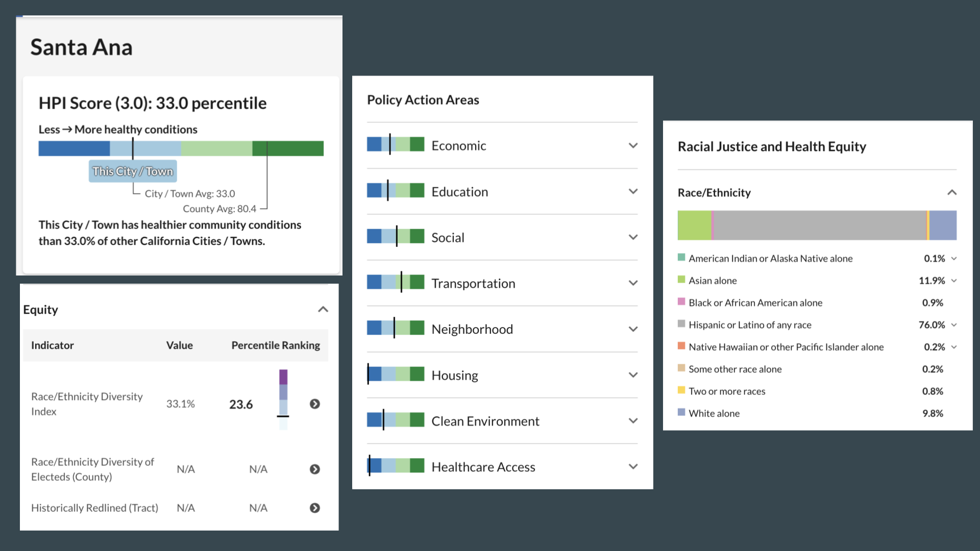Click the Santa Ana title

pos(81,47)
